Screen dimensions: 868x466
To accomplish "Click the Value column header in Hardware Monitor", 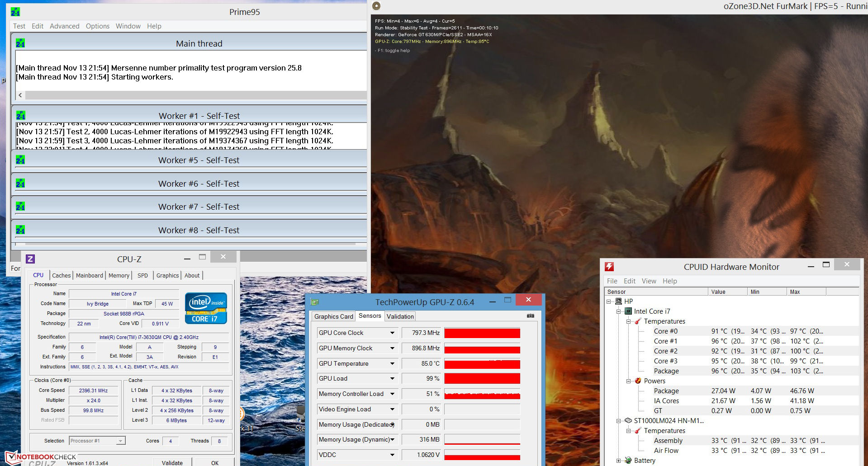I will click(x=728, y=292).
